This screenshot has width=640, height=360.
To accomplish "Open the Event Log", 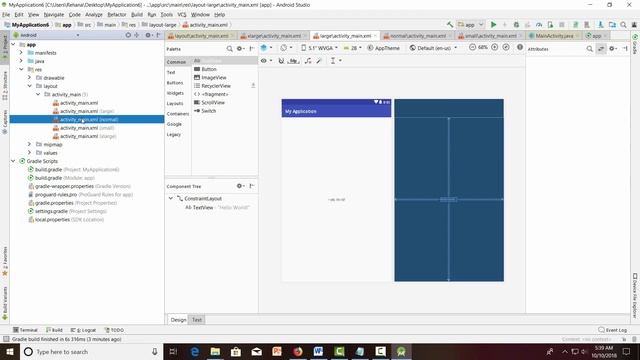I will pyautogui.click(x=612, y=330).
